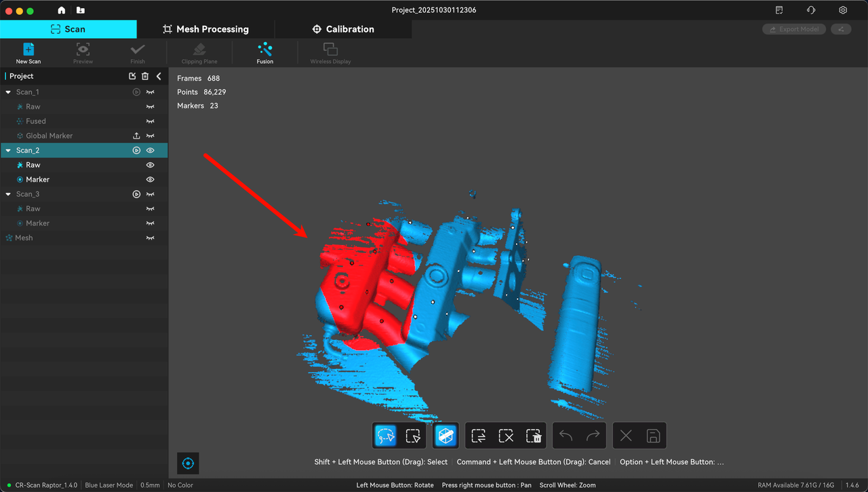
Task: Click the delete selected points icon
Action: (533, 436)
